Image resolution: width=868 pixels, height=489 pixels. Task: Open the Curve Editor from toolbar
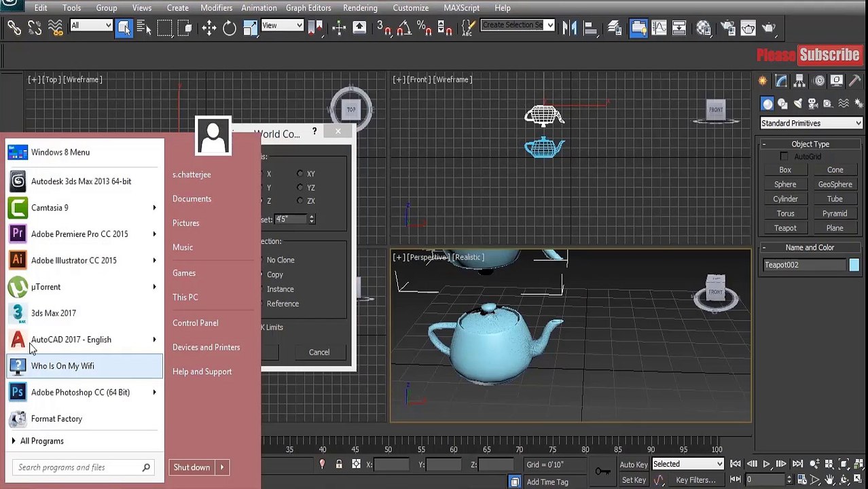[x=659, y=28]
